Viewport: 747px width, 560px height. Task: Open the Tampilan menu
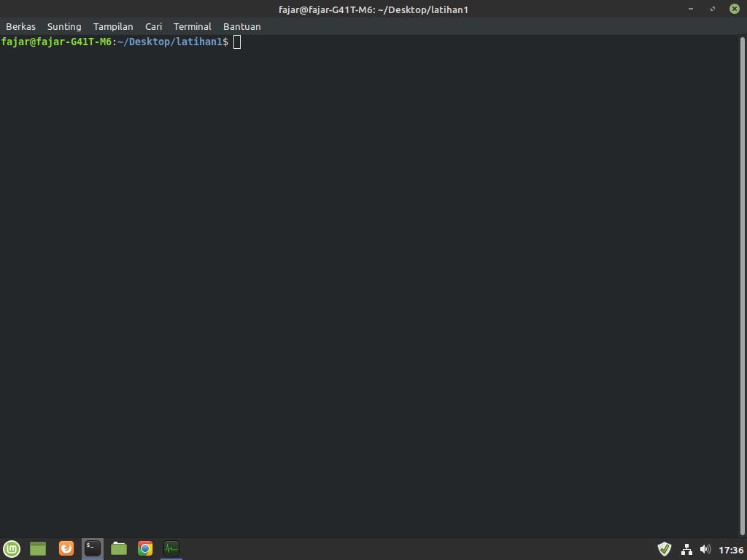point(113,27)
